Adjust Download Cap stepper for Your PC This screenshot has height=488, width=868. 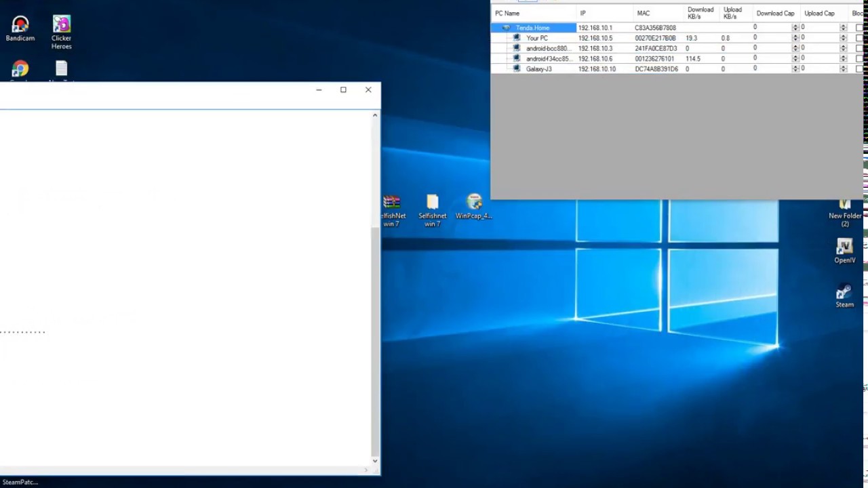point(795,38)
